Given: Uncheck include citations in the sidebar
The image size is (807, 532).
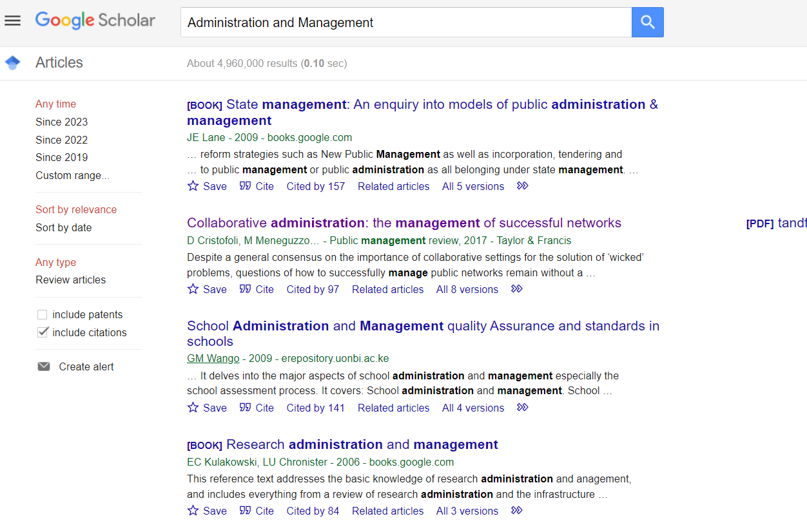Looking at the screenshot, I should (42, 332).
